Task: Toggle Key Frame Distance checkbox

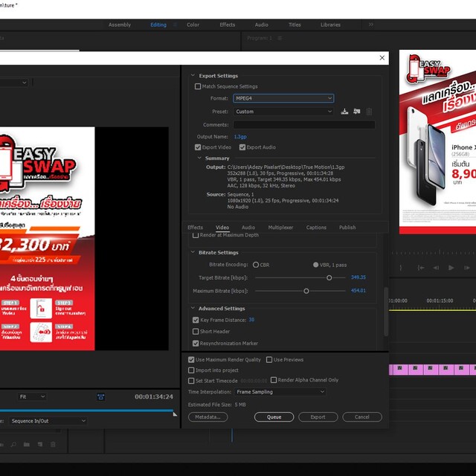Action: (196, 320)
